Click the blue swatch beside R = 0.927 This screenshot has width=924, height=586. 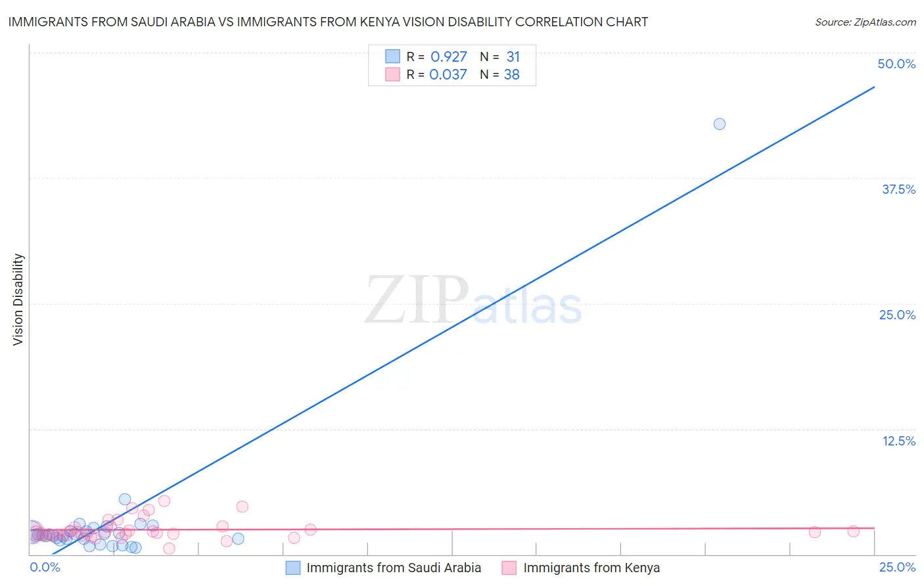(x=392, y=56)
